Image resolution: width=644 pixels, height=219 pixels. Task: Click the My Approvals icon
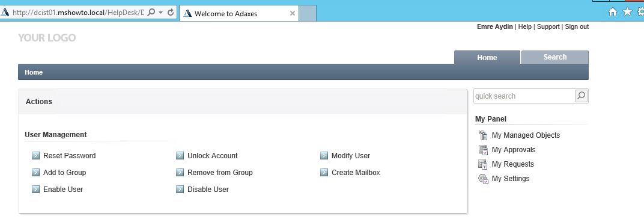coord(483,149)
